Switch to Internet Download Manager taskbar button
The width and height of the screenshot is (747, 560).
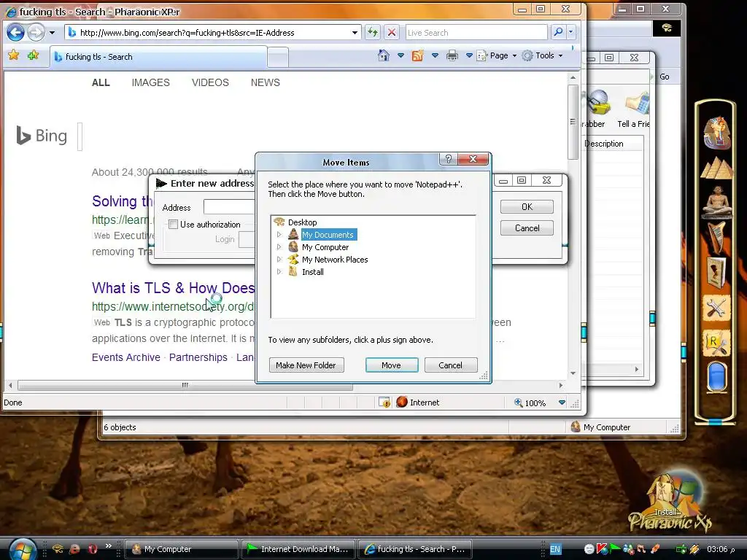(298, 549)
